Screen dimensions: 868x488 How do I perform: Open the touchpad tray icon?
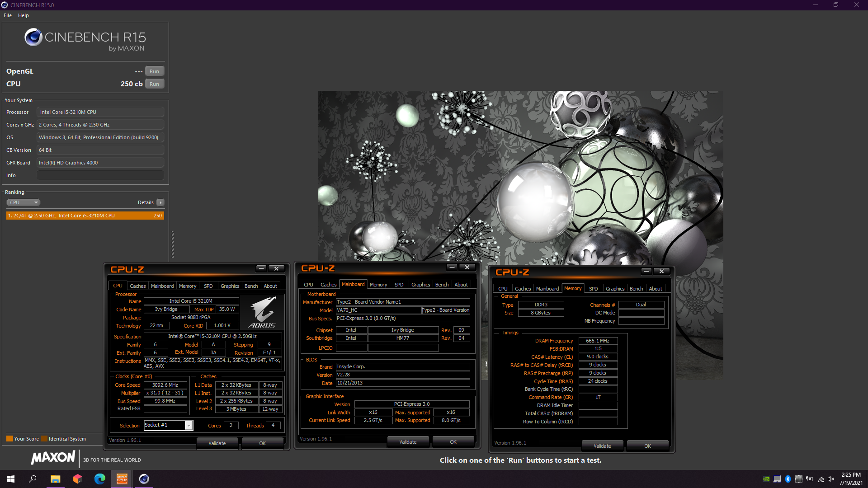[x=777, y=479]
